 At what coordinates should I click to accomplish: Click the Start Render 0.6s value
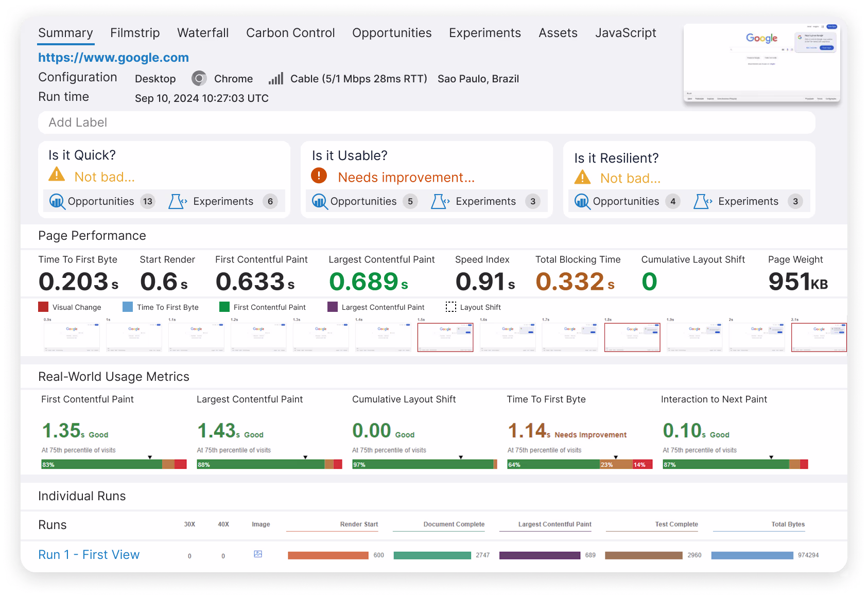point(164,282)
